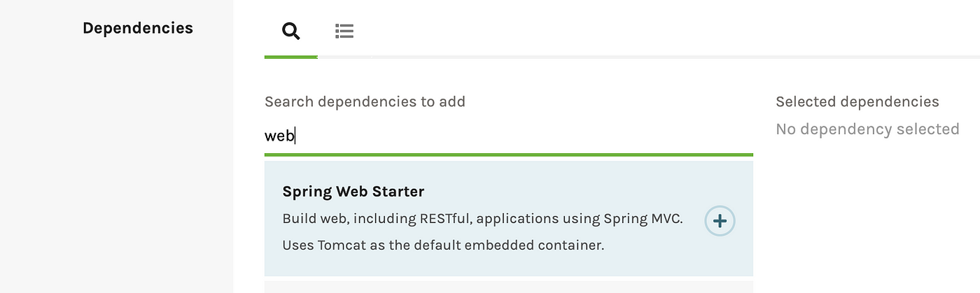Click the Spring Web Starter title
980x293 pixels.
[353, 192]
